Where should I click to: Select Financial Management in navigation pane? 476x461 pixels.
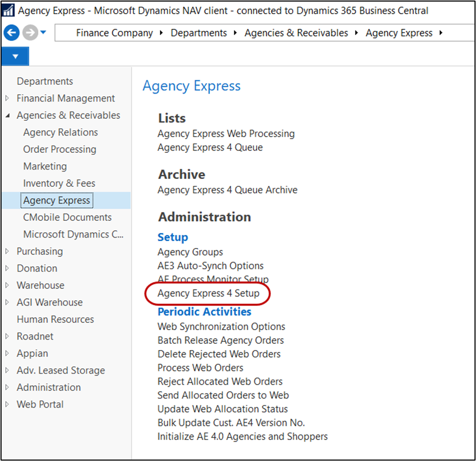pyautogui.click(x=65, y=98)
